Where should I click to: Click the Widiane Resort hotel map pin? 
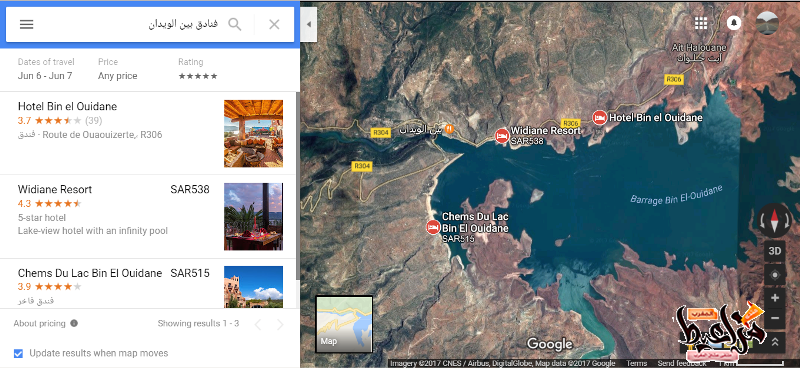[502, 135]
